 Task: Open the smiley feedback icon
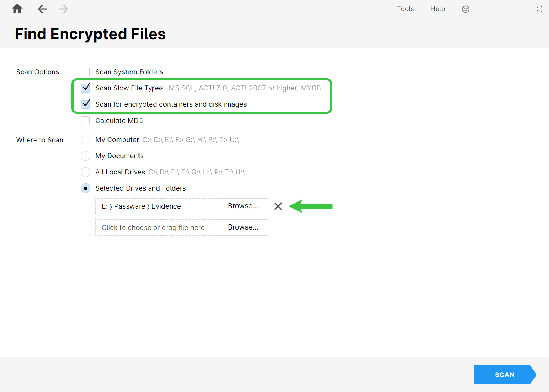click(x=465, y=9)
